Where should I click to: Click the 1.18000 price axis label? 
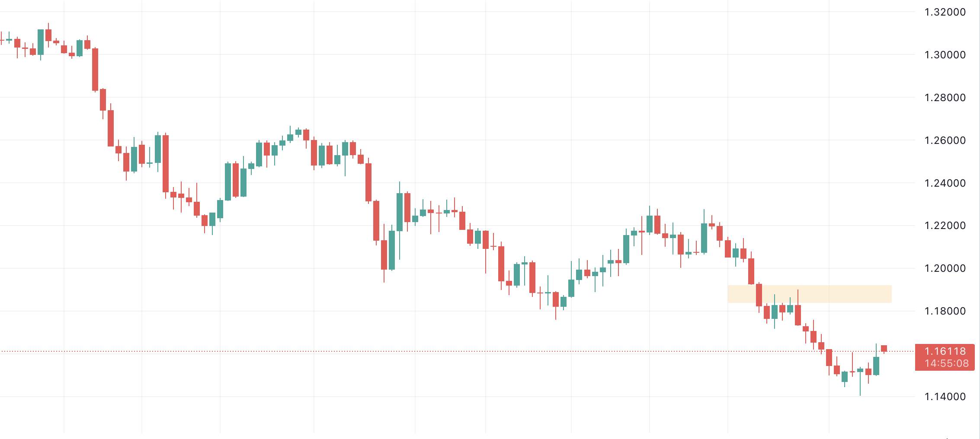coord(945,311)
